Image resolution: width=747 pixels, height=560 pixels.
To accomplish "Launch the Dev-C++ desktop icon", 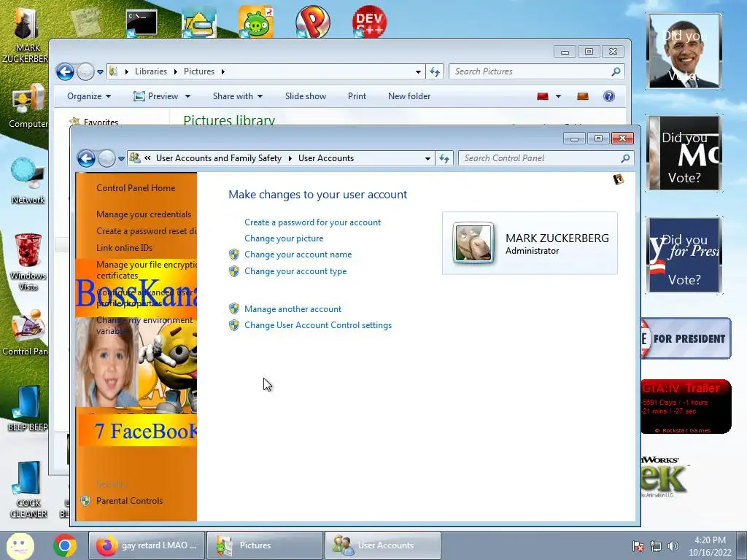I will tap(369, 21).
